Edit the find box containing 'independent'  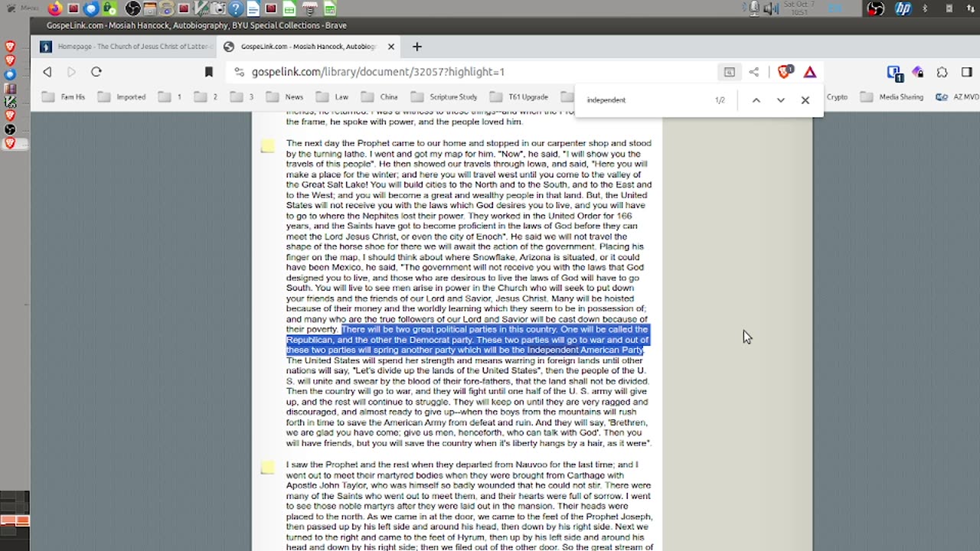[643, 100]
